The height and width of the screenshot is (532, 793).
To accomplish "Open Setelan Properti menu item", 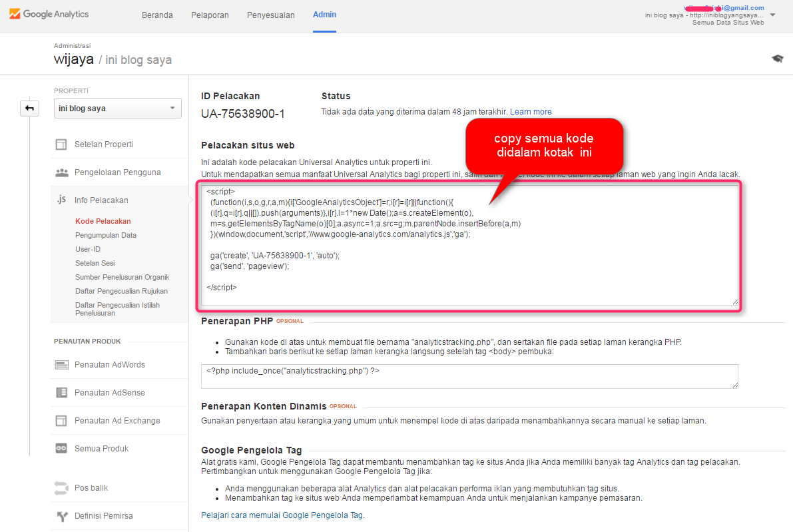I will click(104, 144).
